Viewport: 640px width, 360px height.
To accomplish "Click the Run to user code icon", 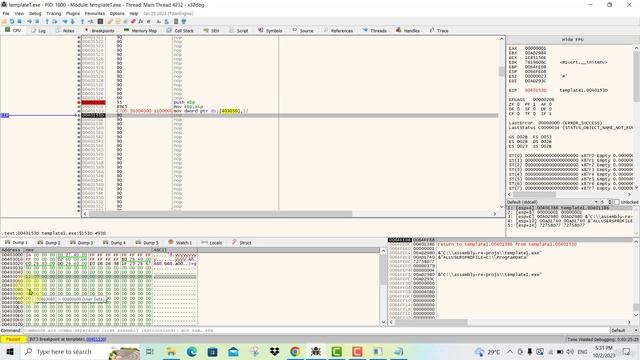I will tap(90, 21).
